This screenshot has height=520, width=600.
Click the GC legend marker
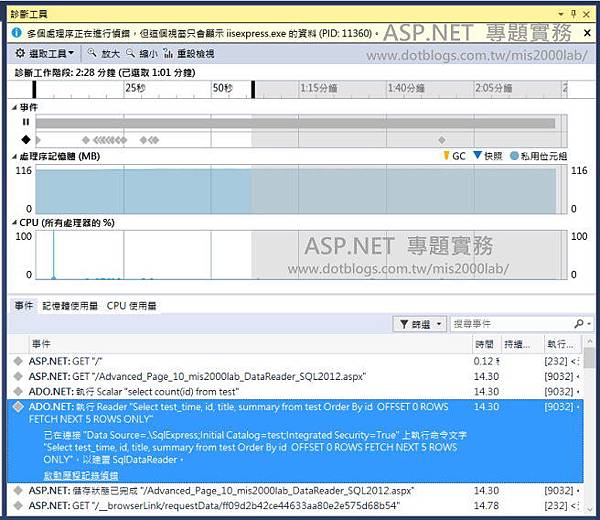446,155
